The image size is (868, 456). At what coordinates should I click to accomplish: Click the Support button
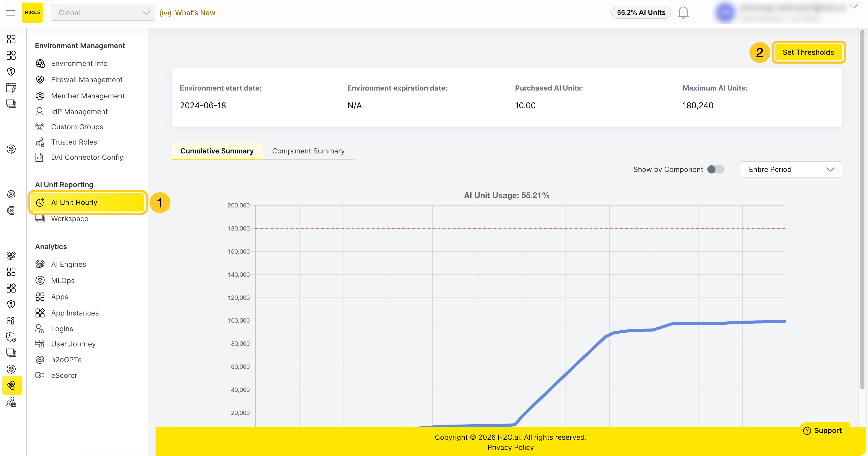pos(822,430)
